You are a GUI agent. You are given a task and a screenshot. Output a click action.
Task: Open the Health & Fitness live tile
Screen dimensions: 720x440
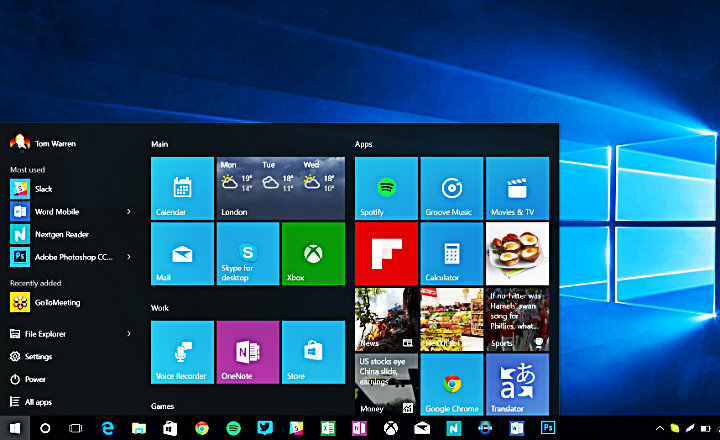452,319
